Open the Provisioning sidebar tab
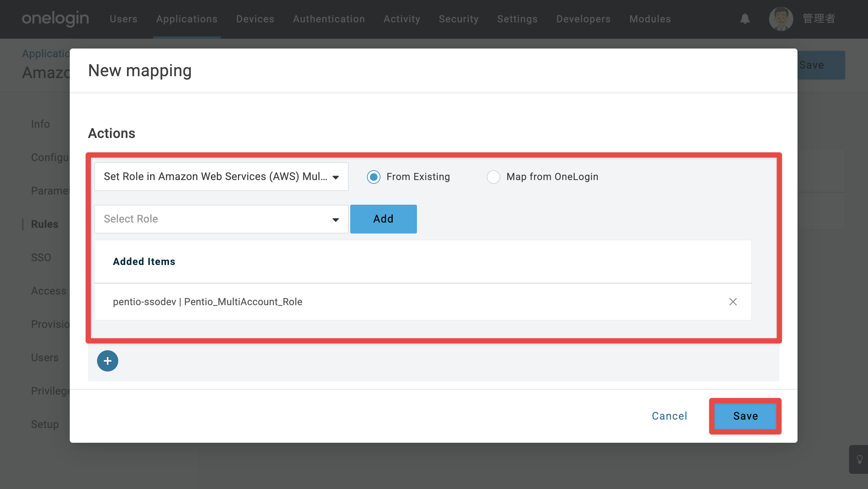 click(x=50, y=324)
